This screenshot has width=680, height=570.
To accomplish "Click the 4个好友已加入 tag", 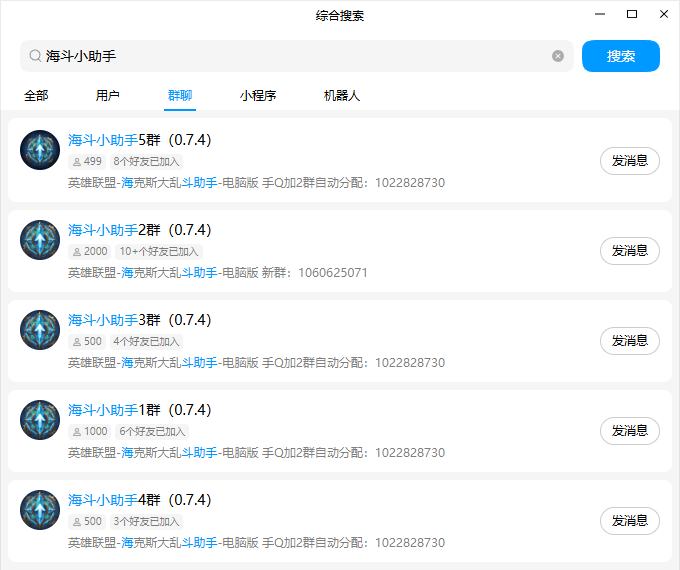I will coord(146,342).
